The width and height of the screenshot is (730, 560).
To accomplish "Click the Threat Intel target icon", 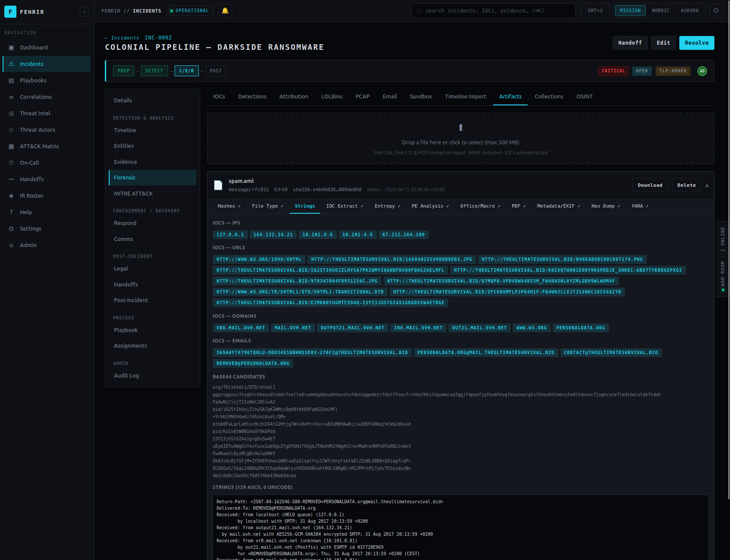I will click(x=11, y=114).
